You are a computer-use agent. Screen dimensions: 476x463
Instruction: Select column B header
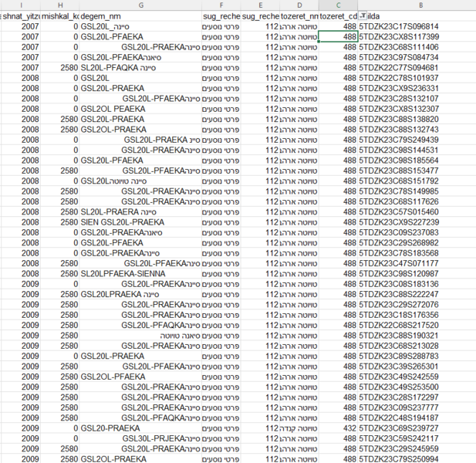420,5
